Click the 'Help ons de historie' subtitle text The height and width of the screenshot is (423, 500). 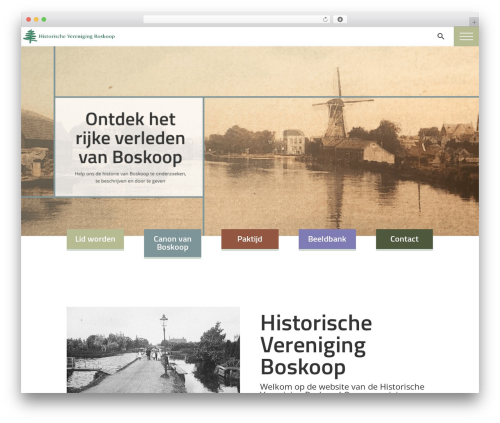[130, 177]
